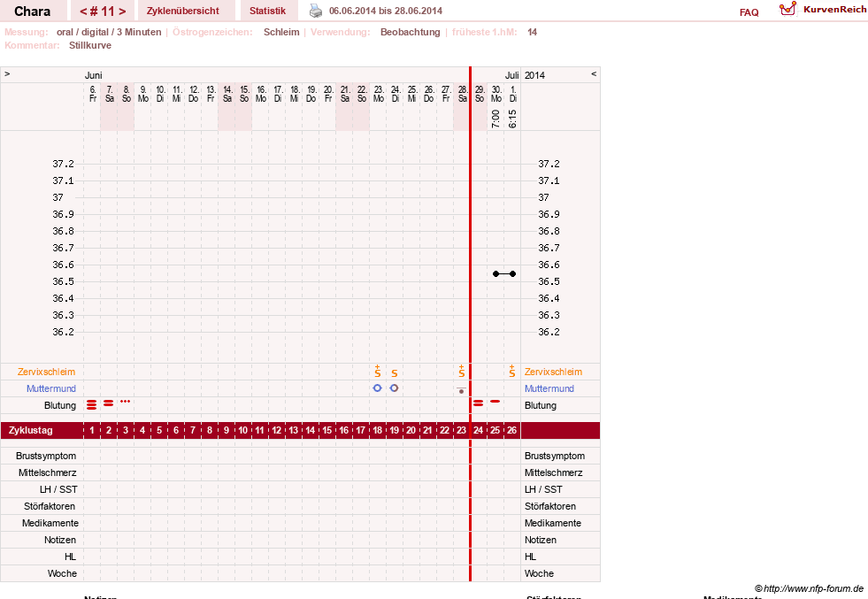Click the Muttermund circle icon on day 19
This screenshot has width=868, height=599.
pyautogui.click(x=394, y=388)
